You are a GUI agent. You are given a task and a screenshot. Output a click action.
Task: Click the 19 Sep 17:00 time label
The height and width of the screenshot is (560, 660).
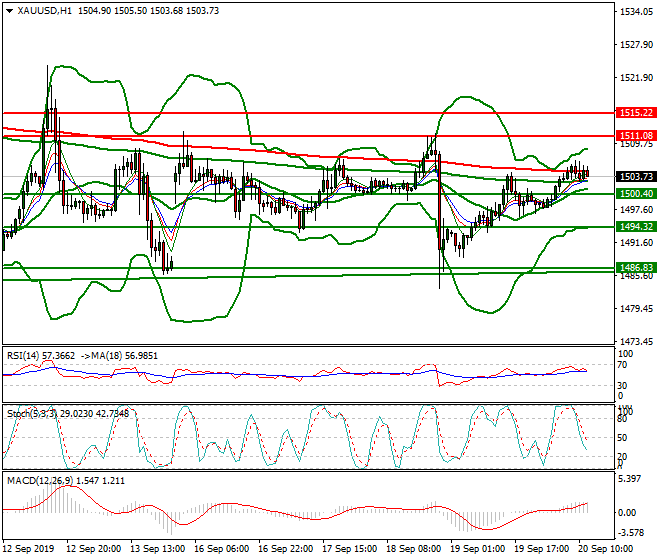pos(542,549)
